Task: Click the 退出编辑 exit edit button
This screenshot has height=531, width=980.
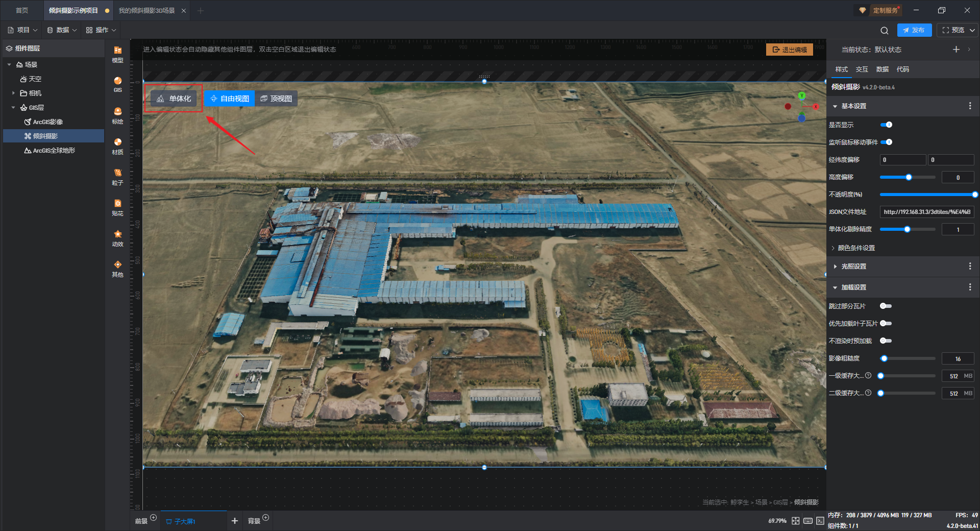Action: point(790,50)
